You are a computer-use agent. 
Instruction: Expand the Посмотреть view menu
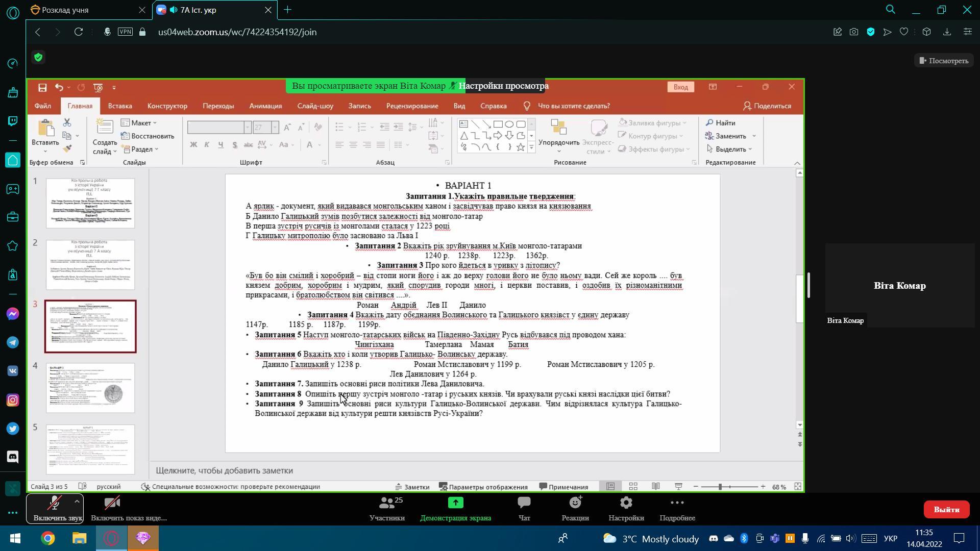click(944, 61)
